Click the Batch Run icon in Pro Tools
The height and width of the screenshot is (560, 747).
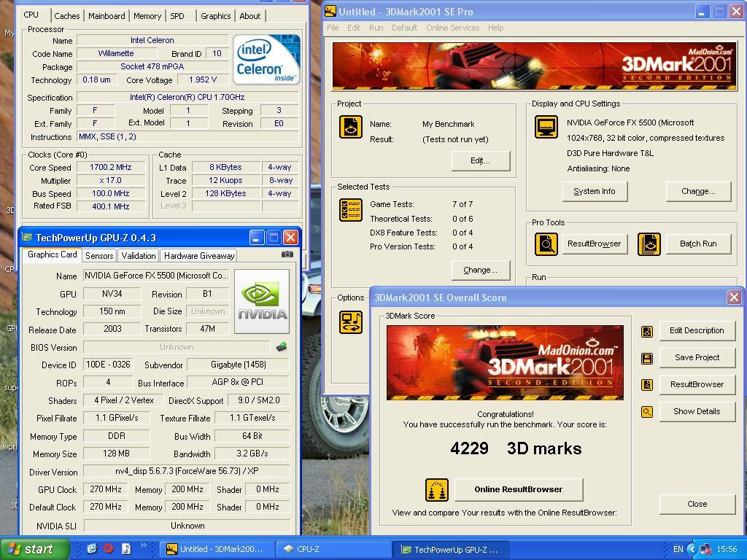click(649, 244)
